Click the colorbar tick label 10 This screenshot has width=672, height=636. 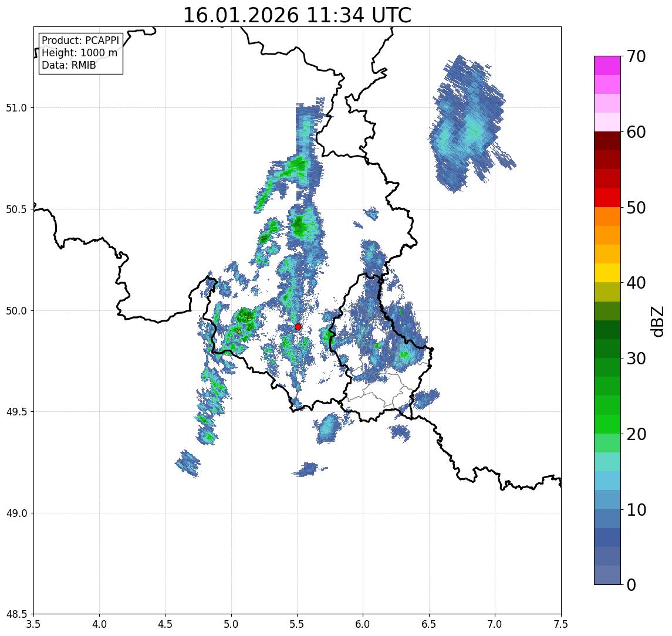(636, 510)
